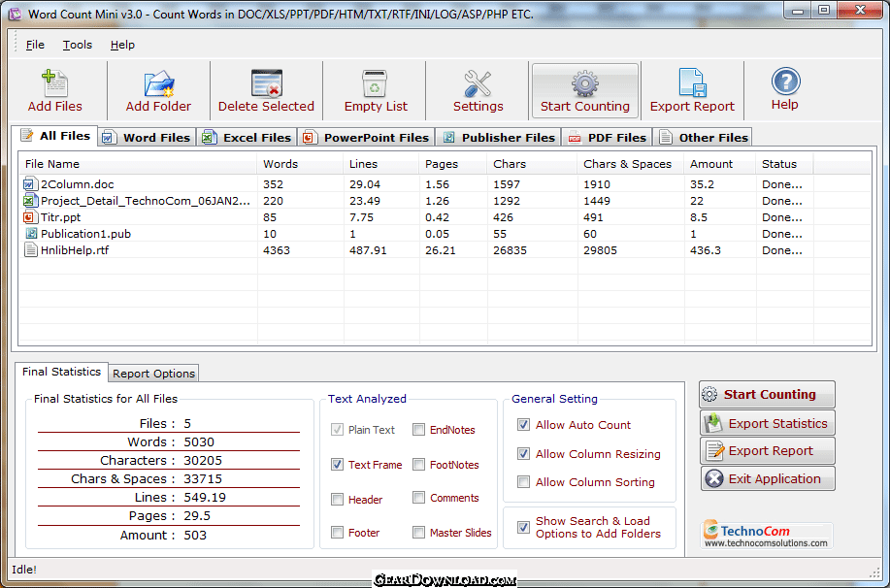Screen dimensions: 890x588
Task: Open the File menu
Action: 35,45
